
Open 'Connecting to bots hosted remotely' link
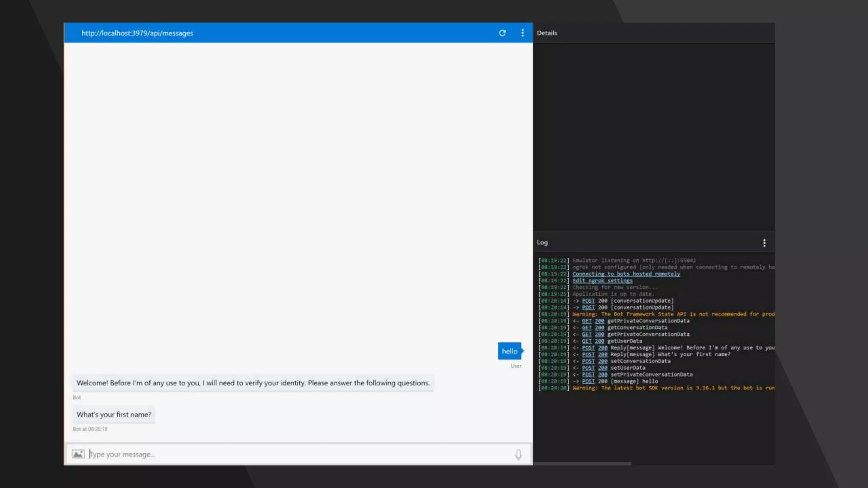(x=626, y=274)
